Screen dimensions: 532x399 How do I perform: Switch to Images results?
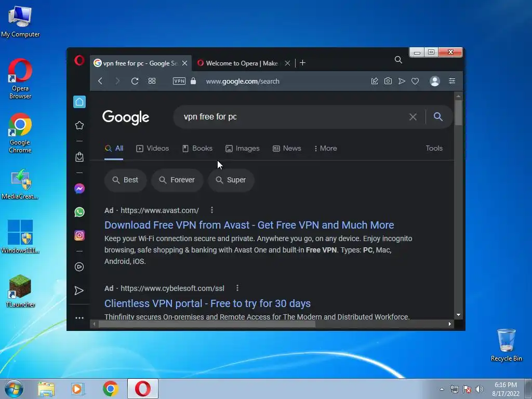click(x=243, y=148)
